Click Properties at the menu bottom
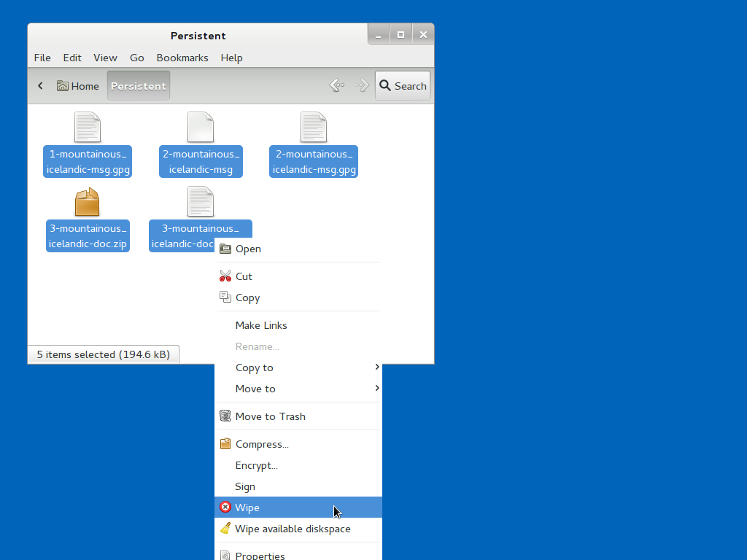The image size is (747, 560). tap(260, 555)
